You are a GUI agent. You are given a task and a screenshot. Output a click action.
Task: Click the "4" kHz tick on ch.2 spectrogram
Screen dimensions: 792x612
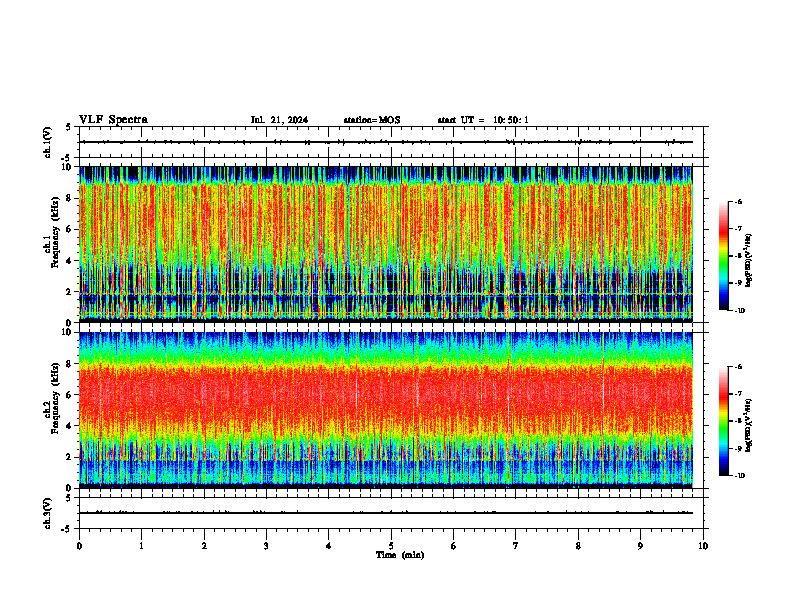click(x=70, y=426)
